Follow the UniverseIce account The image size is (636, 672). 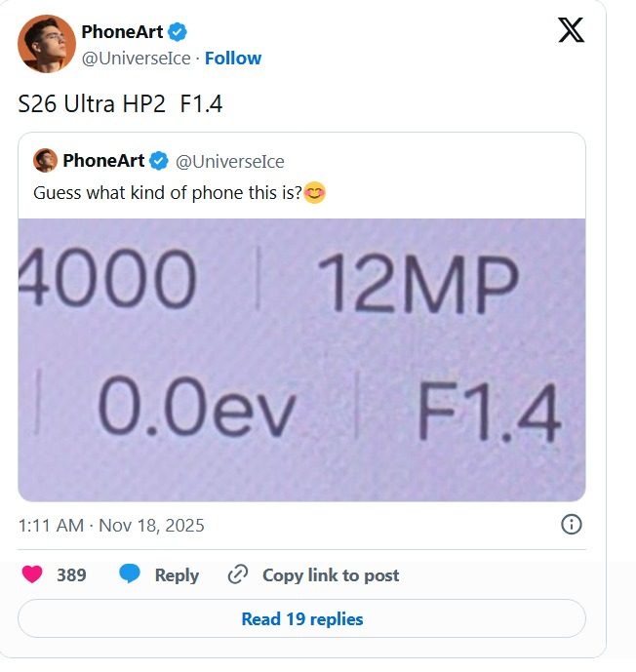(232, 58)
